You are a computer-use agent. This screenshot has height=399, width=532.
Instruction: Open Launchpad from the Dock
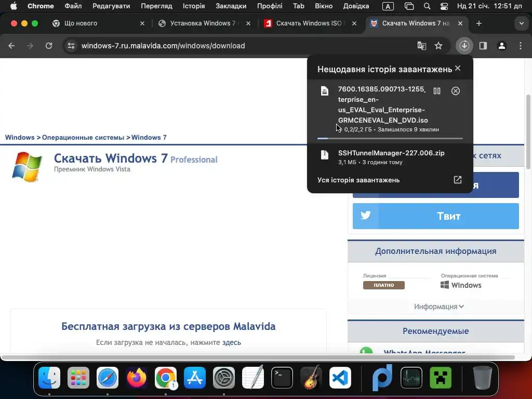pos(78,378)
